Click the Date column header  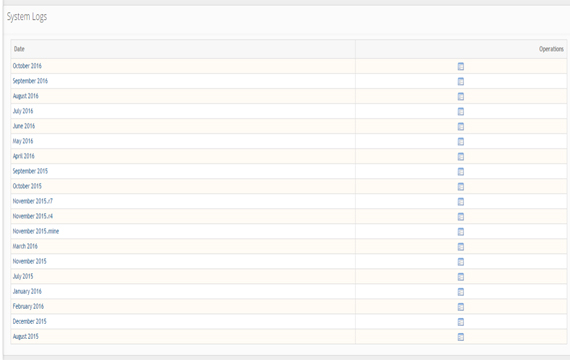19,49
